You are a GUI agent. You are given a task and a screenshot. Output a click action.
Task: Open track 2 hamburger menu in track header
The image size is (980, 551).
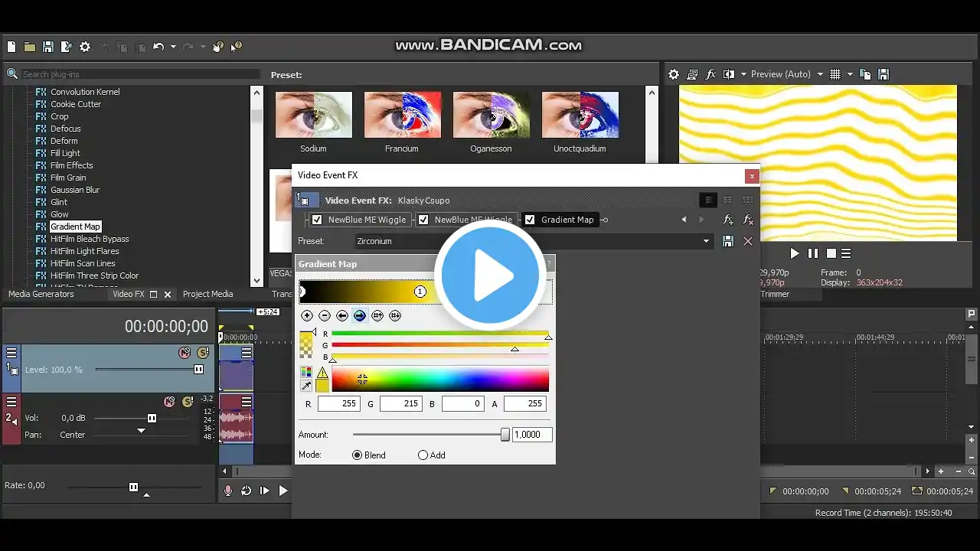pyautogui.click(x=11, y=402)
